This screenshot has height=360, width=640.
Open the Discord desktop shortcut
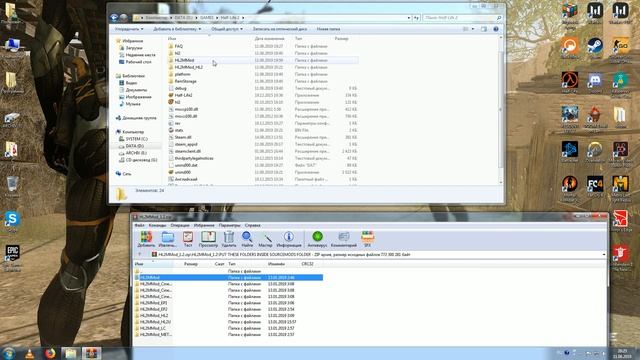pos(595,81)
